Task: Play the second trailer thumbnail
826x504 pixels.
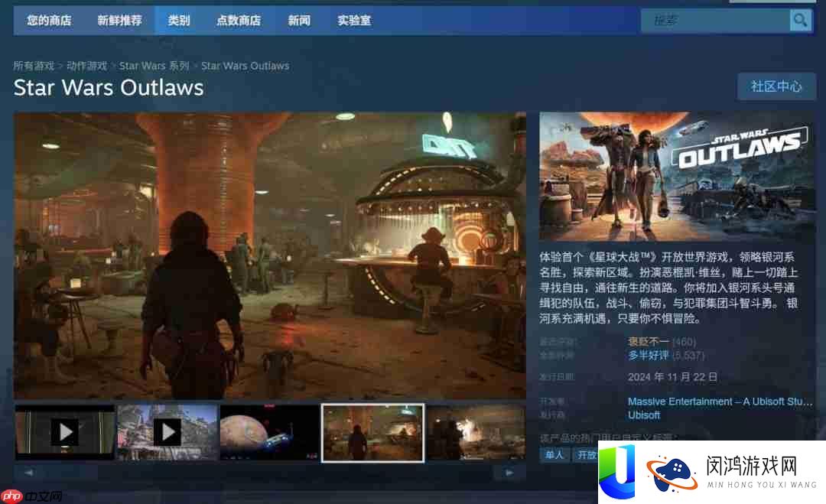Action: tap(167, 432)
